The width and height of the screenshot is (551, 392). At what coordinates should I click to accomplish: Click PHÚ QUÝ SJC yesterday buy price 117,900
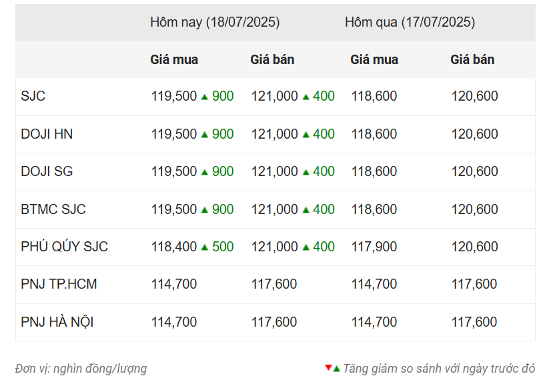[x=374, y=247]
